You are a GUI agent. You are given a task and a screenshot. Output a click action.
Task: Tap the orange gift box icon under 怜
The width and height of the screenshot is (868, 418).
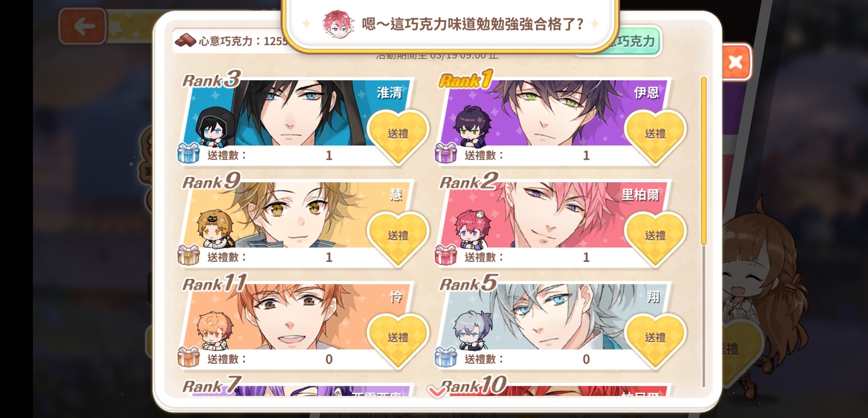point(188,357)
